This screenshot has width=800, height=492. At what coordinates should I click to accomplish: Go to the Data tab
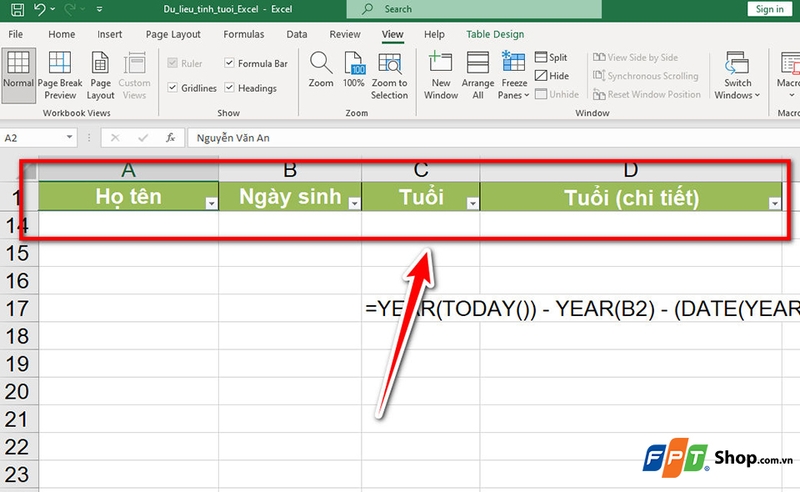(296, 34)
